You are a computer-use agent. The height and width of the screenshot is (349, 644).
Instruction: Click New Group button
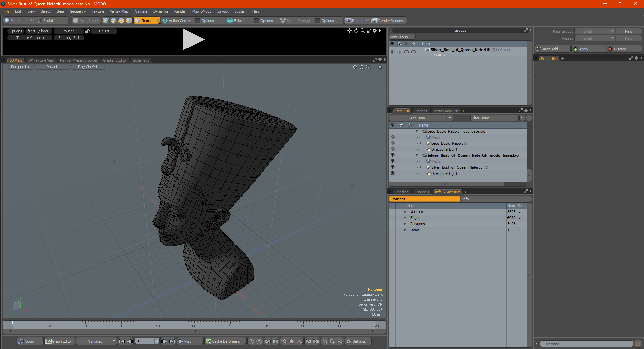click(402, 37)
